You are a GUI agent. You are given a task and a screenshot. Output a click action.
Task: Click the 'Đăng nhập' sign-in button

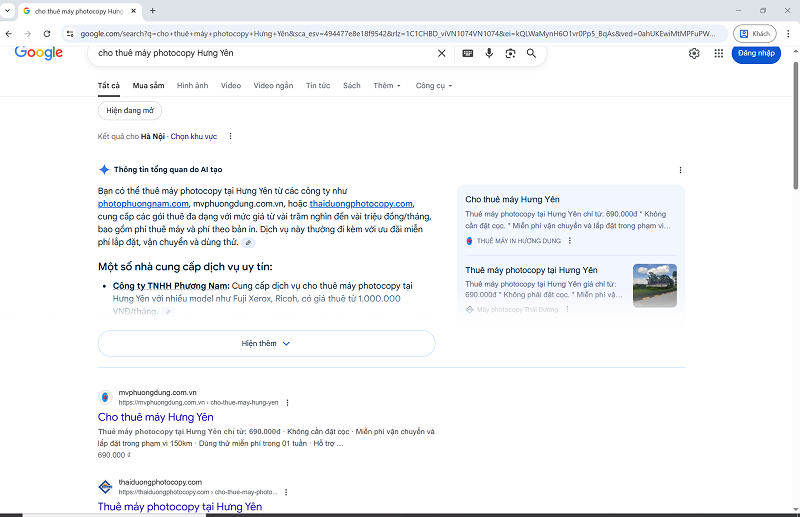(756, 53)
